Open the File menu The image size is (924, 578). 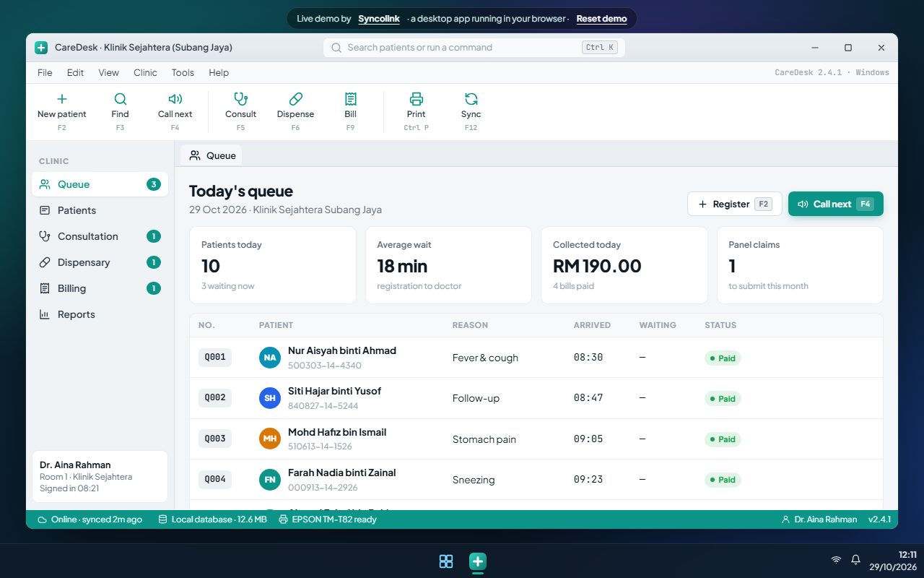pyautogui.click(x=45, y=72)
